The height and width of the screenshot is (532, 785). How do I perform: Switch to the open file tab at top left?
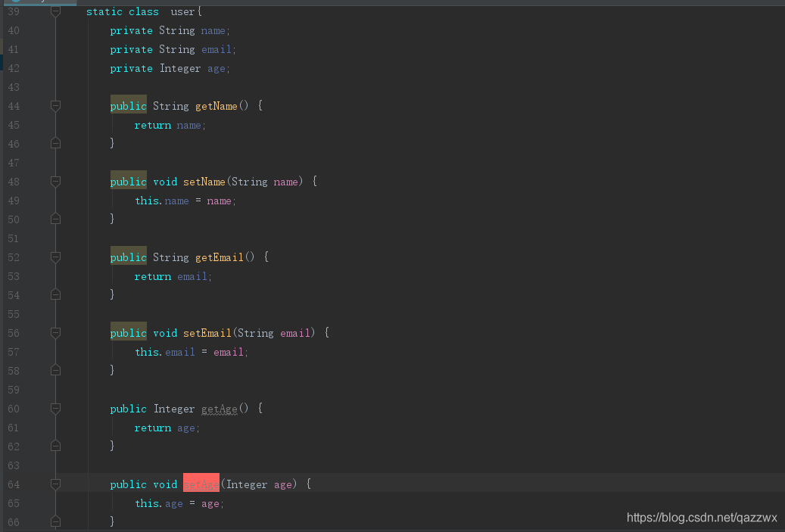pyautogui.click(x=42, y=2)
